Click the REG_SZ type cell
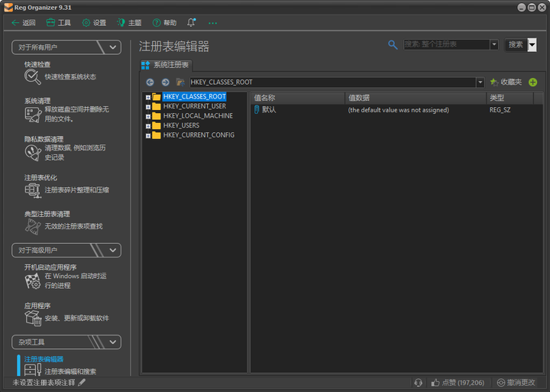Image resolution: width=550 pixels, height=392 pixels. pos(500,110)
